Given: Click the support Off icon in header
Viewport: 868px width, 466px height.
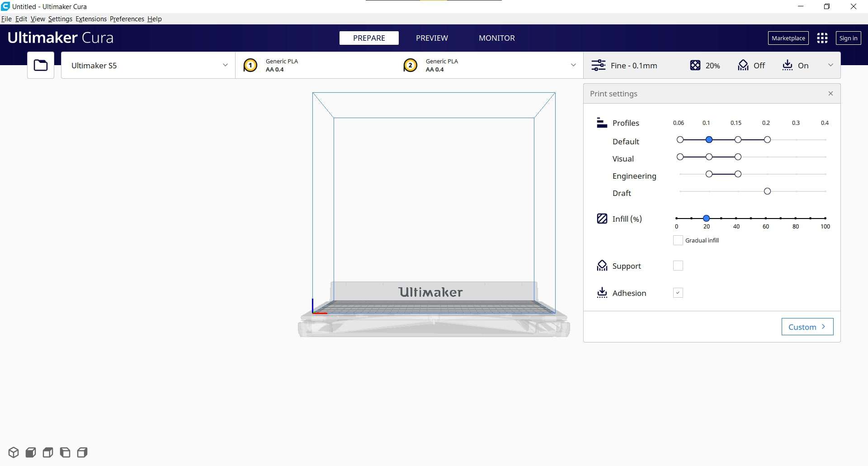Looking at the screenshot, I should coord(743,66).
